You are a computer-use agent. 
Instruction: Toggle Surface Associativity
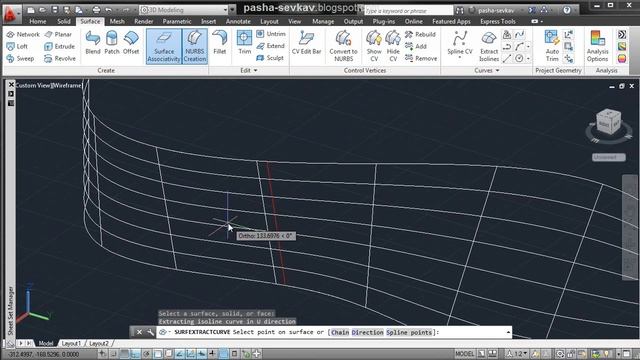pos(164,46)
